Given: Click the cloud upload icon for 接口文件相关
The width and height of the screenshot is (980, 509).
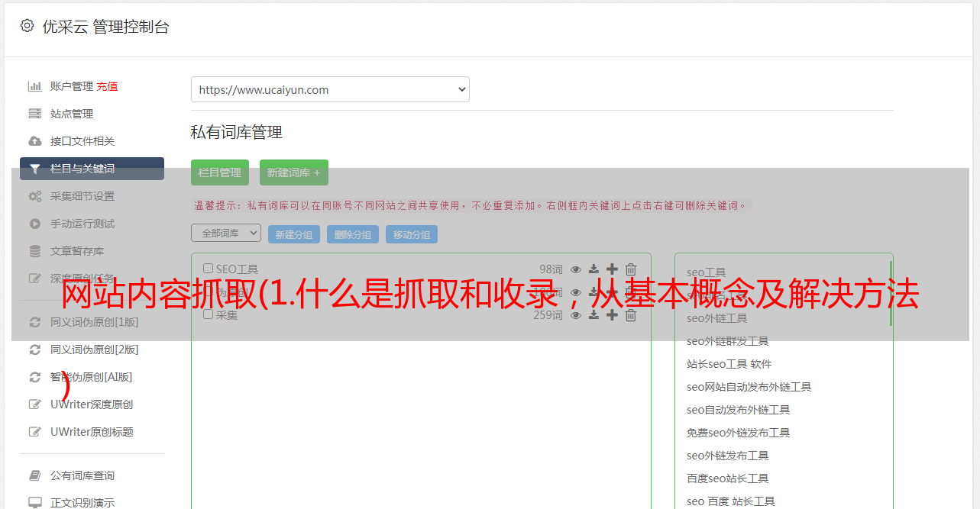Looking at the screenshot, I should tap(34, 141).
